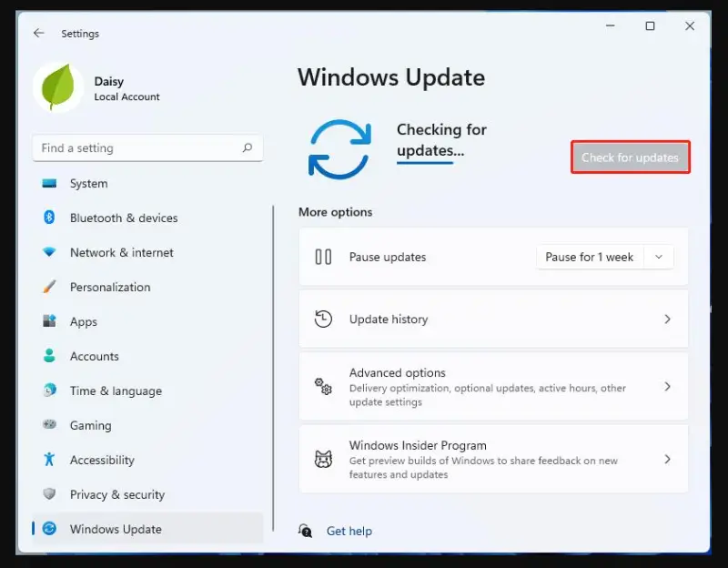Click the Apps tiles icon in sidebar
728x568 pixels.
(x=49, y=321)
